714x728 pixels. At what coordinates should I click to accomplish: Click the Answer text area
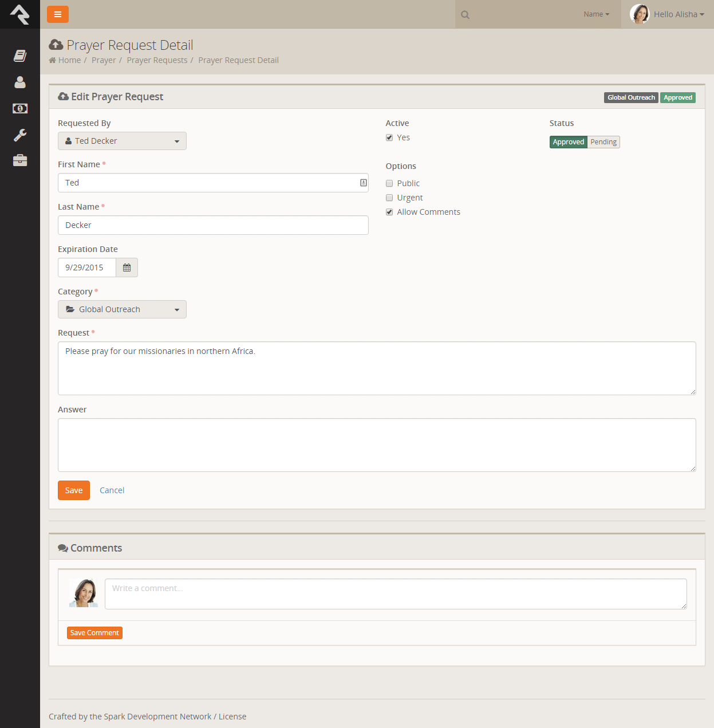point(377,445)
